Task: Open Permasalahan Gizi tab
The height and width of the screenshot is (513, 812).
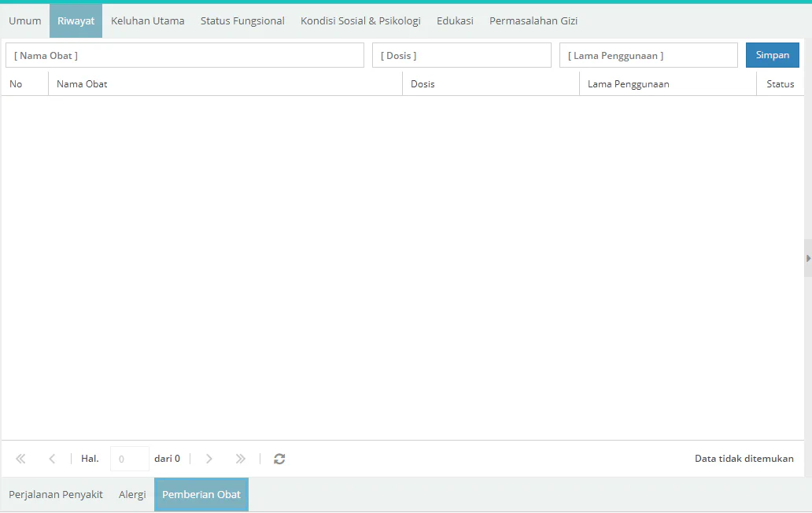Action: coord(533,20)
